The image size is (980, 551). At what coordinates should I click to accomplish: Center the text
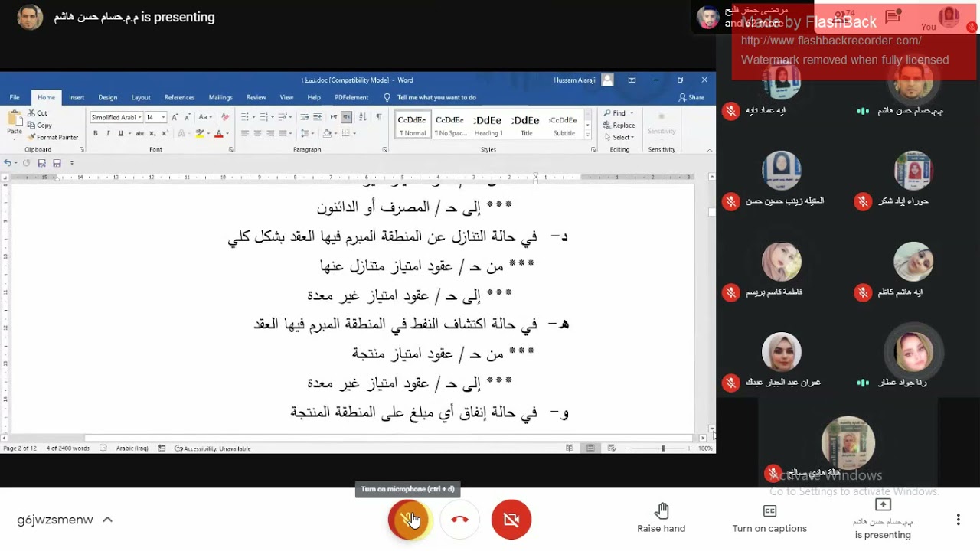click(x=257, y=133)
